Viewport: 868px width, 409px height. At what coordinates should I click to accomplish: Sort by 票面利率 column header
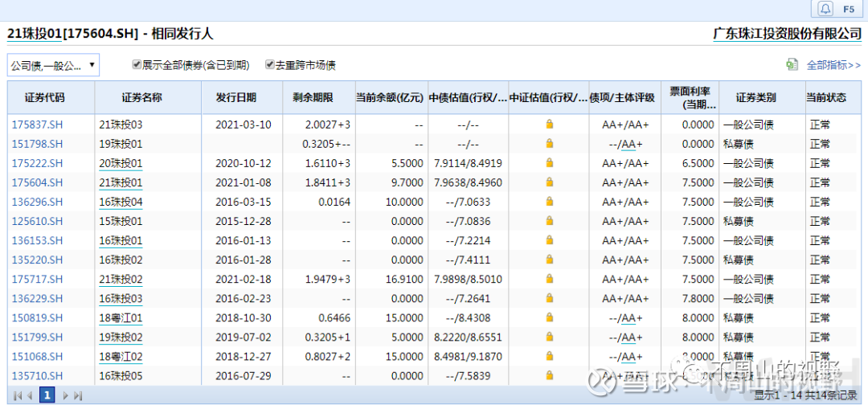[x=690, y=97]
